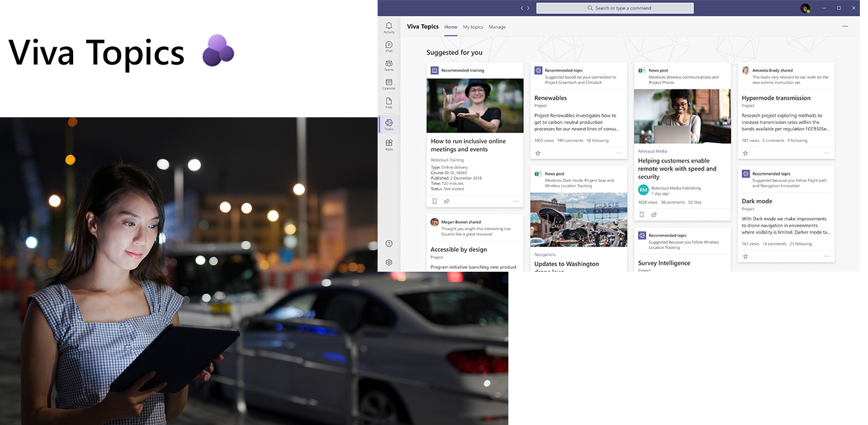The width and height of the screenshot is (868, 425).
Task: Open the Accessible by design topic title
Action: click(x=459, y=249)
